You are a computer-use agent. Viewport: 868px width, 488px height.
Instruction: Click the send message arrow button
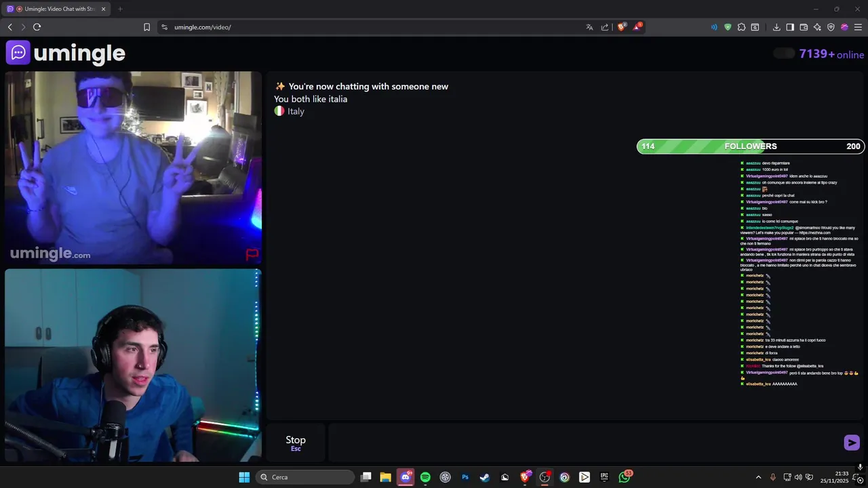[x=852, y=443]
